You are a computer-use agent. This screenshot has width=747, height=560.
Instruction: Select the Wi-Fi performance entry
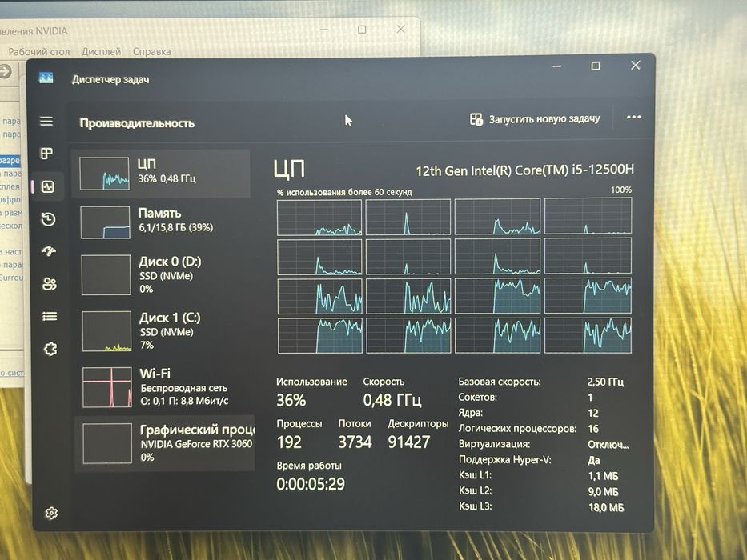[165, 386]
